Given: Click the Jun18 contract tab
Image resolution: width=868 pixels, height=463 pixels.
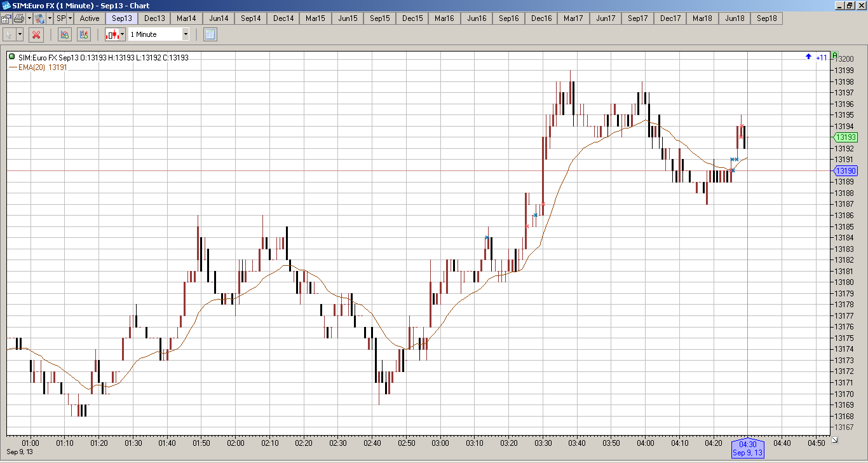Looking at the screenshot, I should tap(735, 18).
